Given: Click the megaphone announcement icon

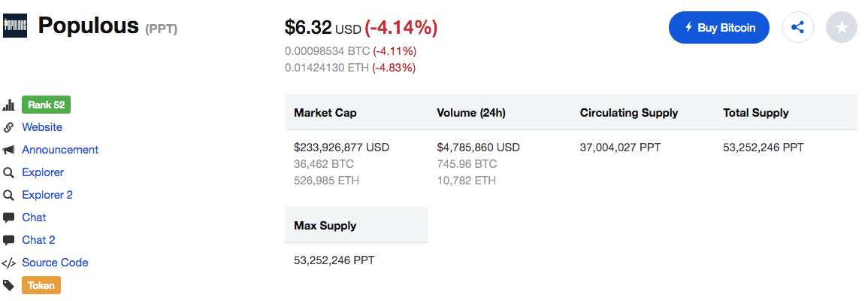Looking at the screenshot, I should coord(9,150).
